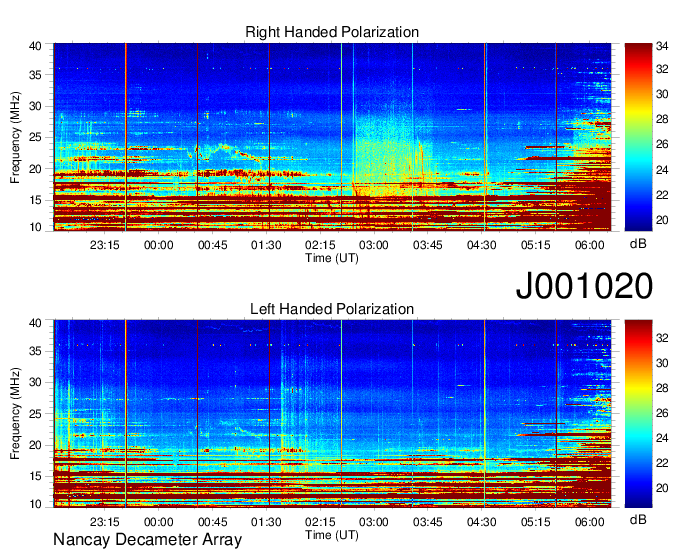Click the 10 MHz tick on top plot
Screen dimensions: 680x552
click(x=35, y=227)
